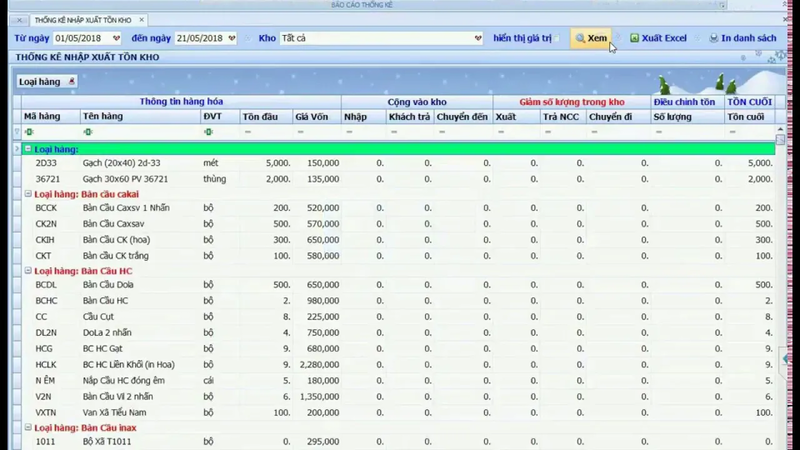Click the Xem magnifier button

point(591,38)
